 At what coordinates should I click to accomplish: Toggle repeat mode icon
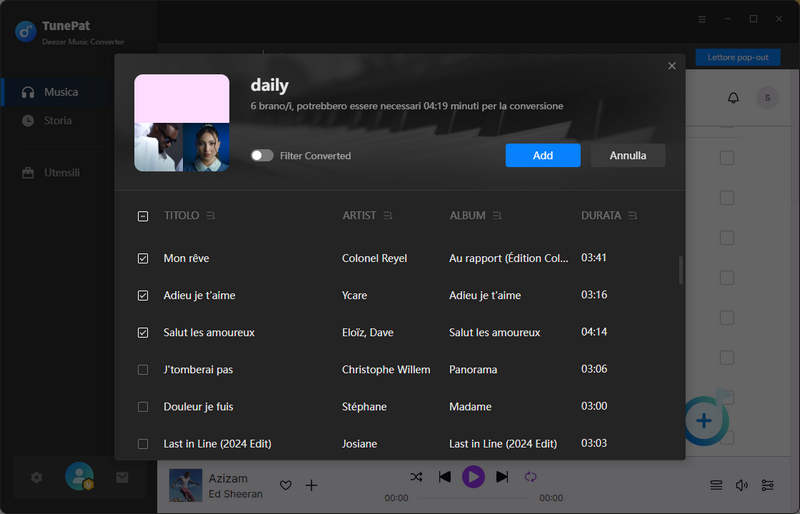coord(531,477)
